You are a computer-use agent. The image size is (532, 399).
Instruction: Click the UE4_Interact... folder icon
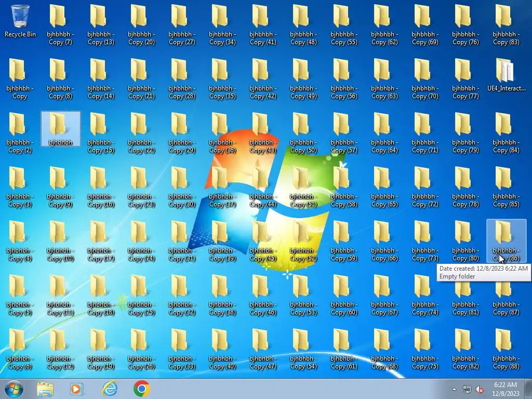pos(506,75)
